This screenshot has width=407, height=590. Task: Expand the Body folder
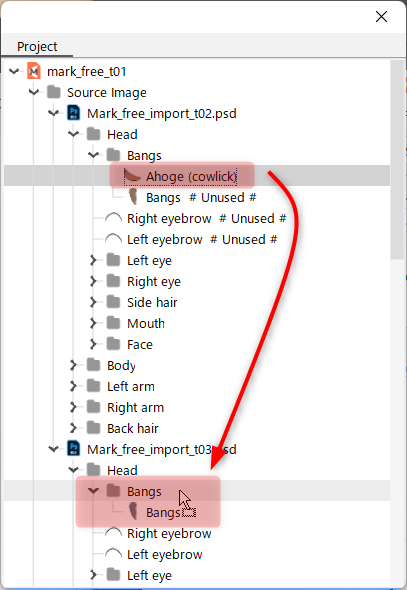click(x=73, y=365)
